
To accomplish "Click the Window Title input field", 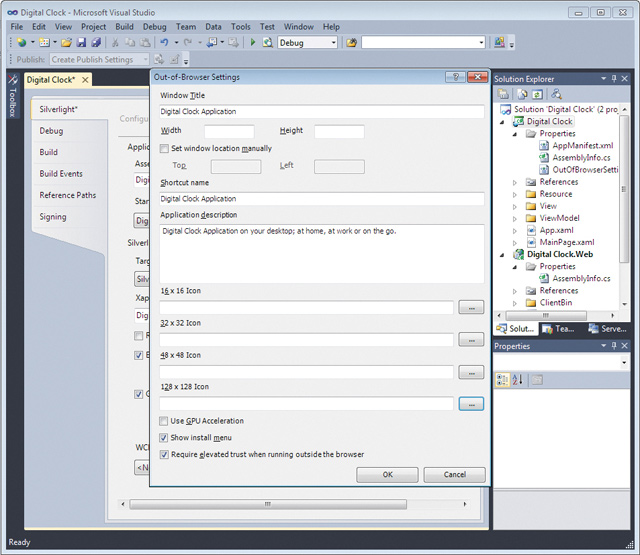I will (322, 112).
